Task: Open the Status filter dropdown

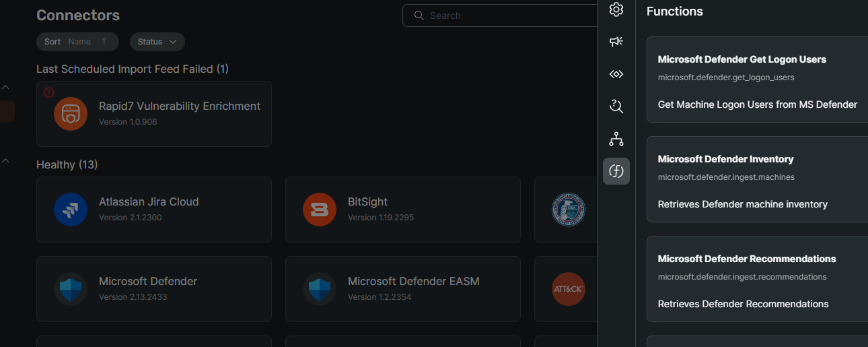Action: click(x=157, y=42)
